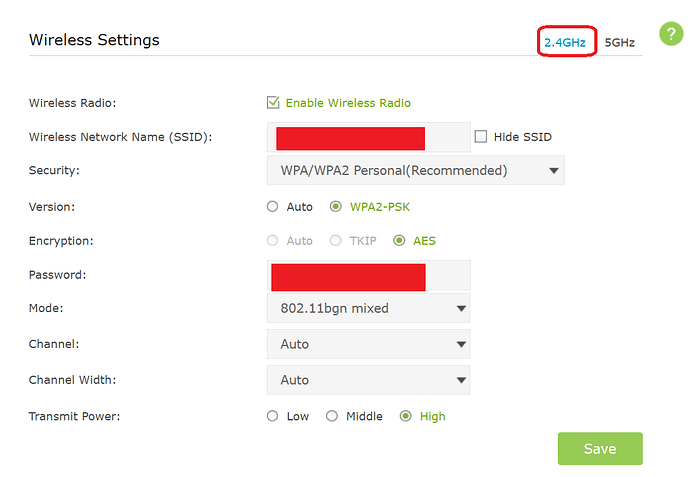Check the Hide SSID checkbox
The image size is (690, 477).
click(481, 137)
